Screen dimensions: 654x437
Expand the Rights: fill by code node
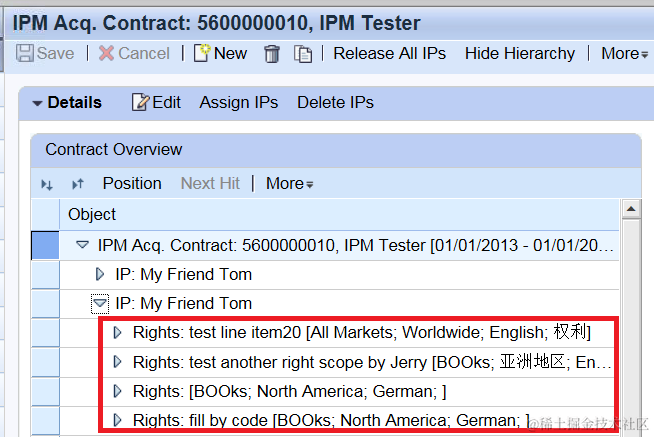point(118,420)
